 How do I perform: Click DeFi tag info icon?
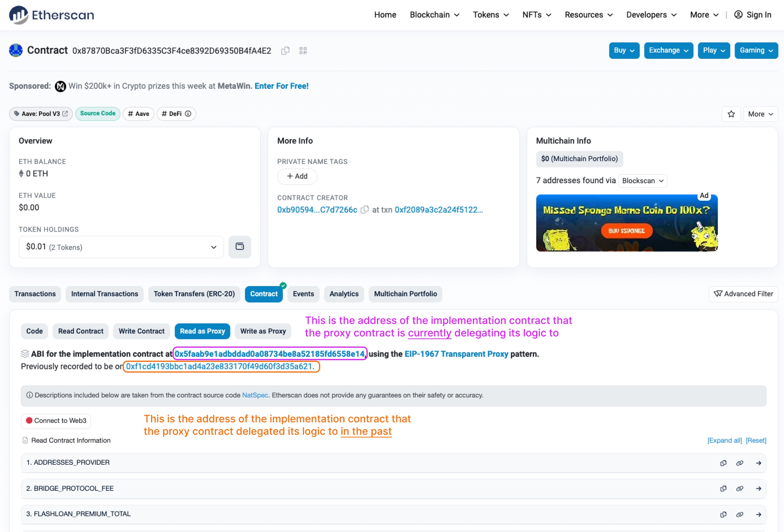click(x=188, y=114)
